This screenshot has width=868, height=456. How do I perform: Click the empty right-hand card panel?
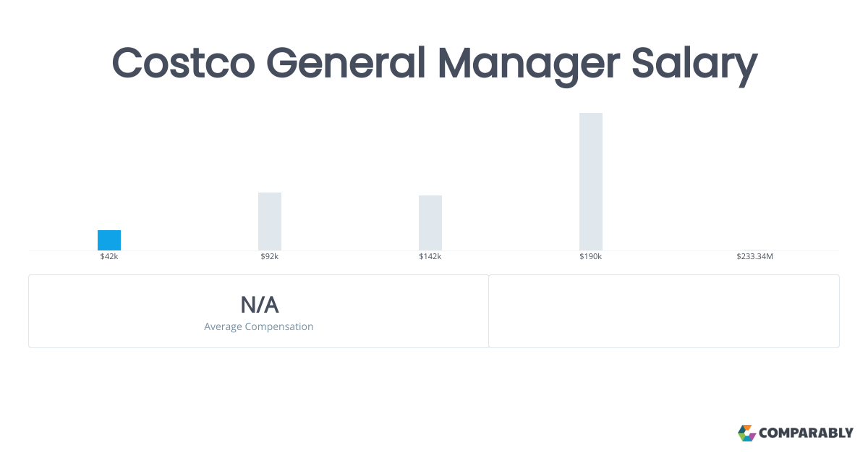click(664, 311)
